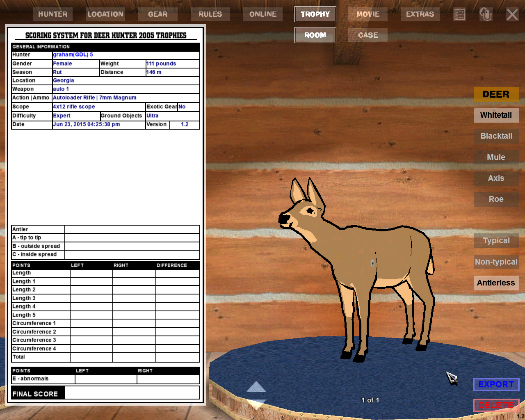
Task: Choose the Blacktail deer species
Action: (x=496, y=136)
